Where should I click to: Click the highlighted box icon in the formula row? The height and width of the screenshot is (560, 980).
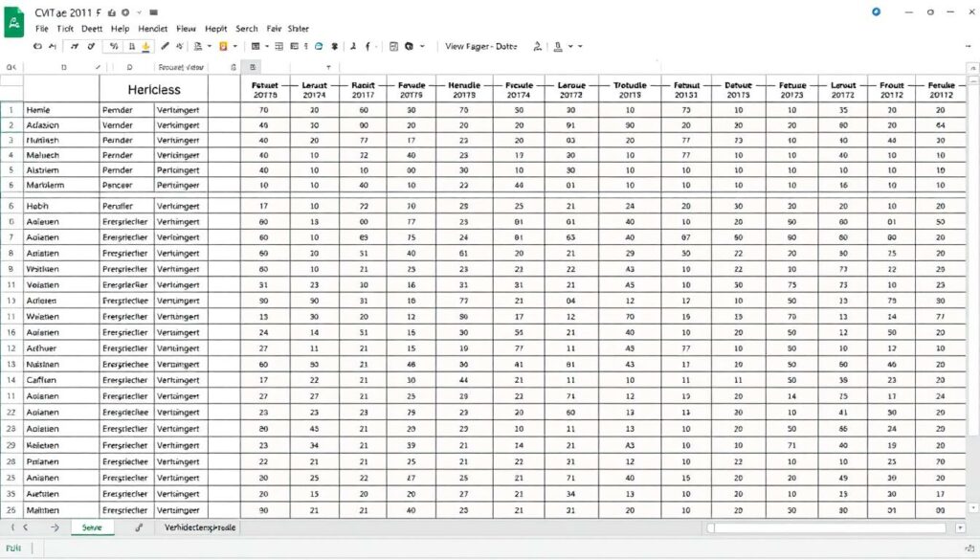253,67
